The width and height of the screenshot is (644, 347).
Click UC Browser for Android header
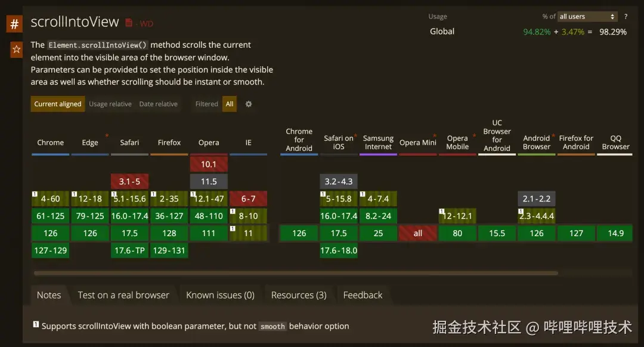click(497, 135)
